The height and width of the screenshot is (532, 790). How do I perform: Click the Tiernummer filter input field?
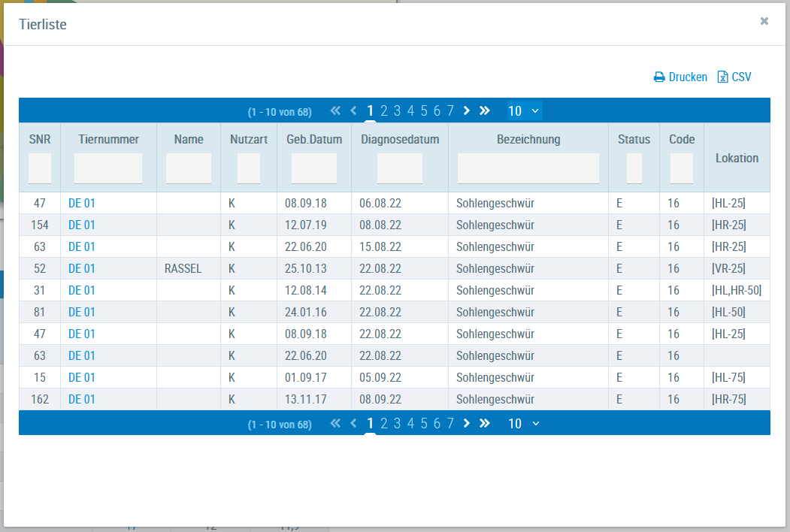pos(108,168)
